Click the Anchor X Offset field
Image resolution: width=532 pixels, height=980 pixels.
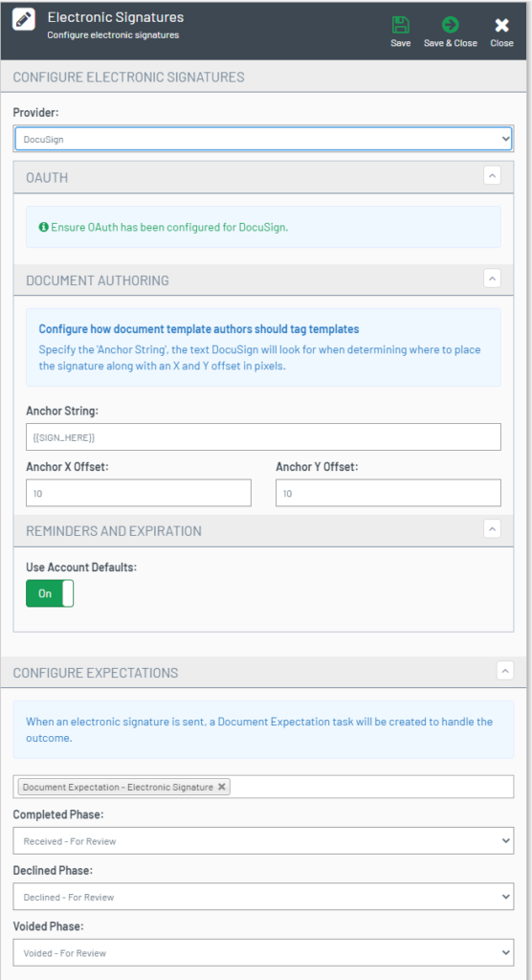click(139, 493)
